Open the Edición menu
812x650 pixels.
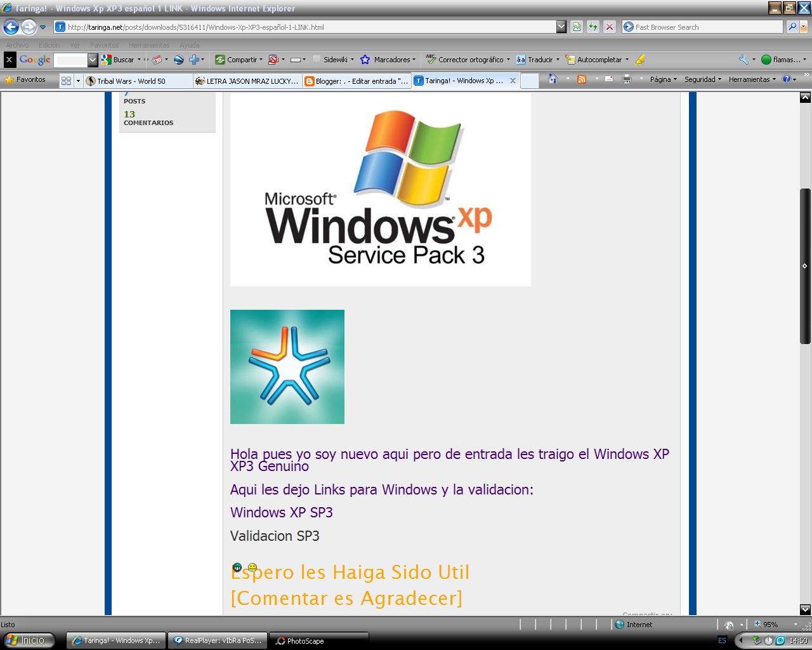coord(49,45)
